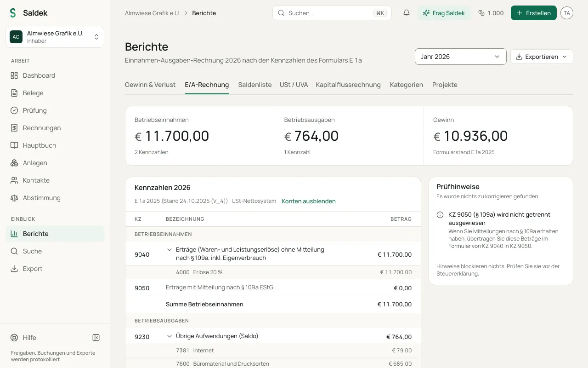This screenshot has height=368, width=588.
Task: Open the Almwiese Grafik e.U. company switcher
Action: [55, 37]
